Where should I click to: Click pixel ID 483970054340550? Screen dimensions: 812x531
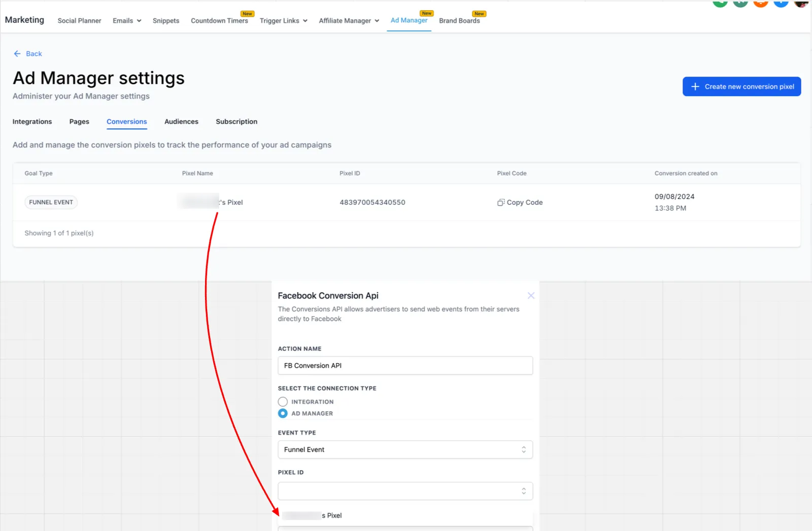tap(373, 202)
